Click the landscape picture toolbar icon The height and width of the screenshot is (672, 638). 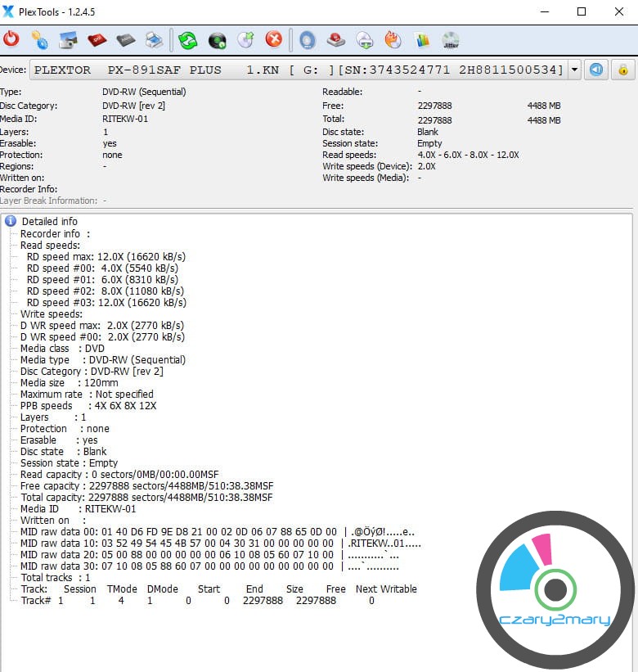(x=69, y=39)
